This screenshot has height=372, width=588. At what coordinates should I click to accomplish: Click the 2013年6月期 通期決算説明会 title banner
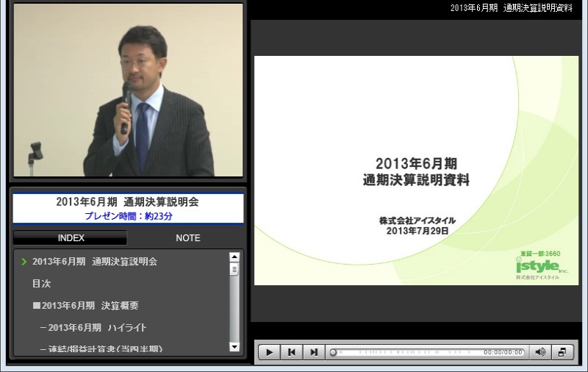tap(127, 201)
